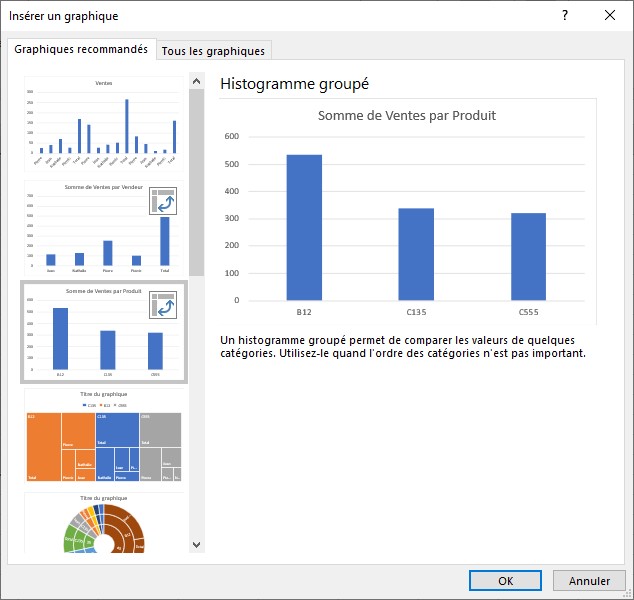Choose the treemap chart thumbnail
The image size is (634, 600).
point(103,436)
